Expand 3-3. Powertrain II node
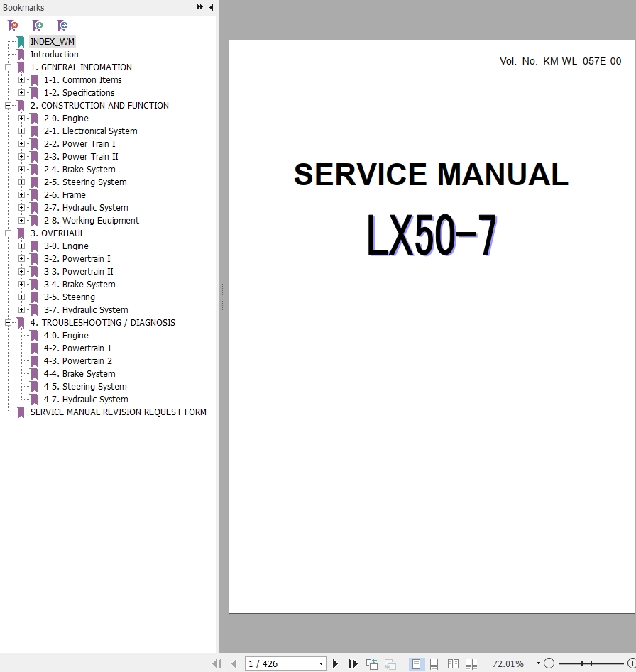The image size is (636, 672). tap(21, 272)
